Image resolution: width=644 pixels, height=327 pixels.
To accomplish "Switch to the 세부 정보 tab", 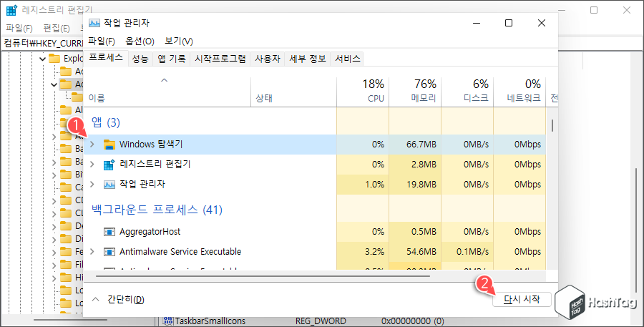I will 308,59.
